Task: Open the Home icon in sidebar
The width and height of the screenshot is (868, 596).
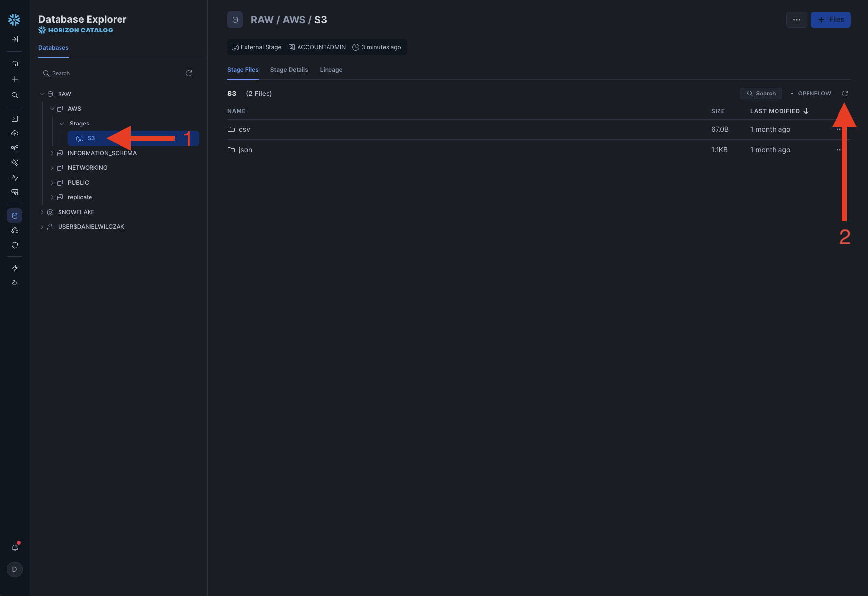Action: (15, 63)
